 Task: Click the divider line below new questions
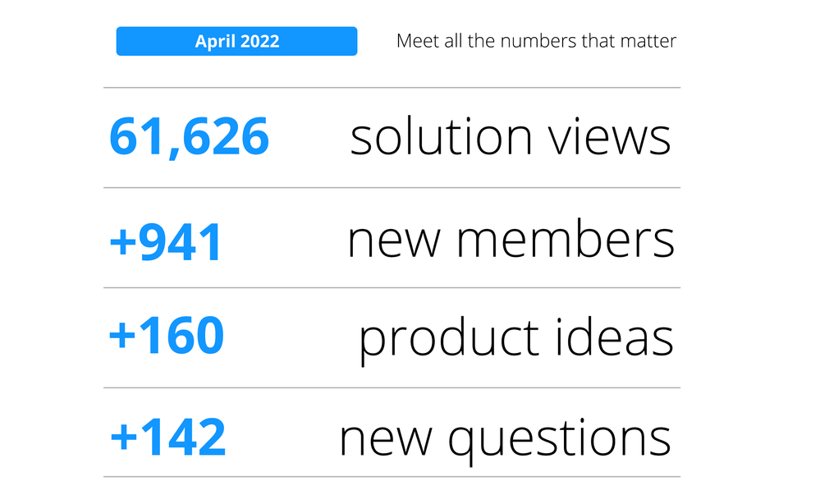[x=392, y=477]
